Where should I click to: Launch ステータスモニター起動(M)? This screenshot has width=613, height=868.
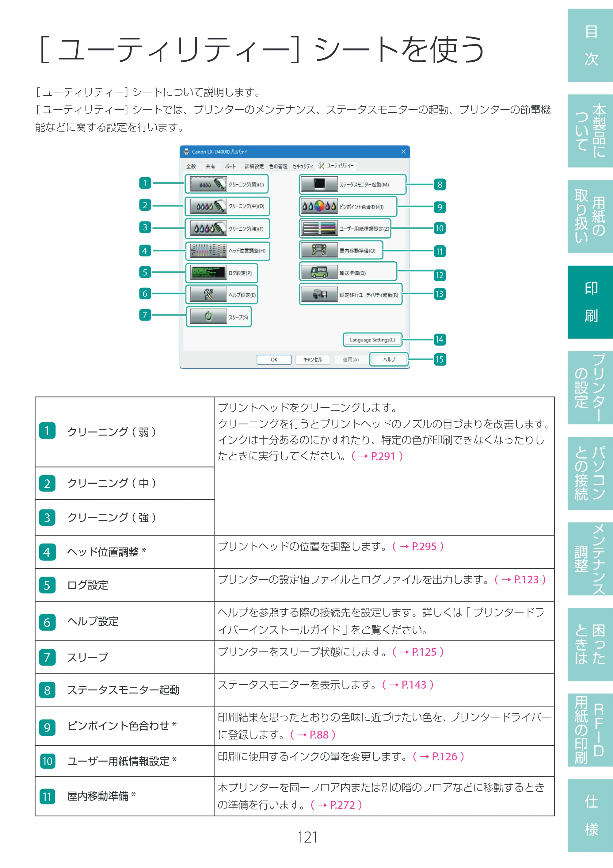[x=319, y=184]
